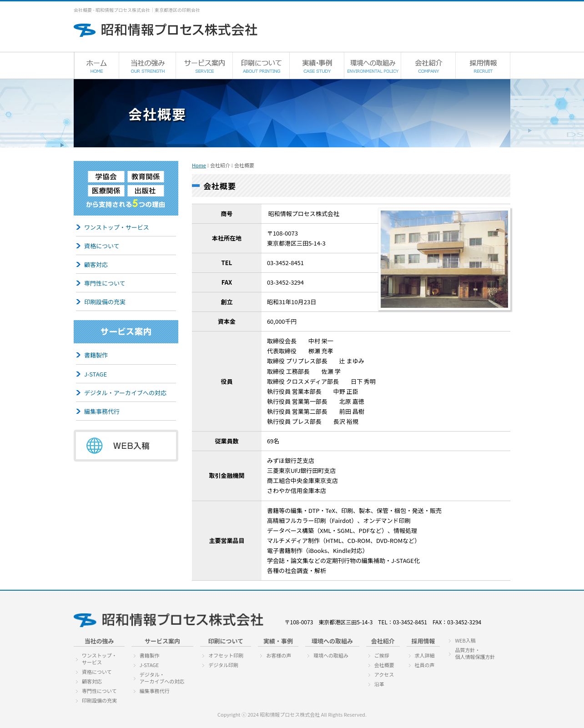Click the globe icon on WEB入稿 button
This screenshot has height=728, width=584.
click(x=95, y=446)
